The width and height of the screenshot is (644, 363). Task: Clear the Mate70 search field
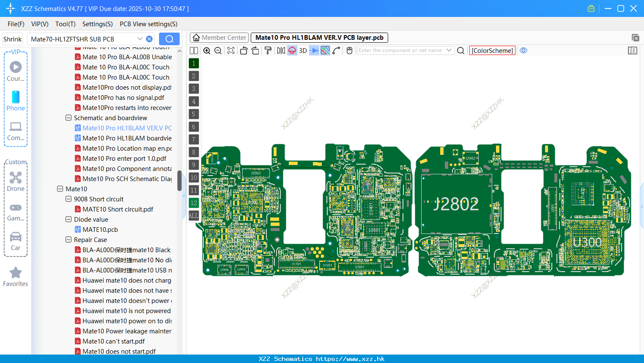point(149,39)
